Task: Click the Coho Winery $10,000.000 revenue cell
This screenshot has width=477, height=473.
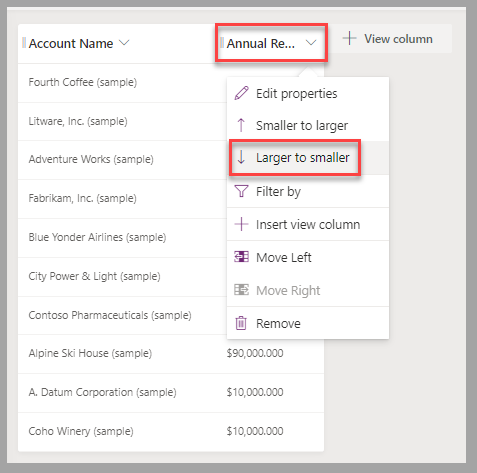Action: tap(255, 431)
